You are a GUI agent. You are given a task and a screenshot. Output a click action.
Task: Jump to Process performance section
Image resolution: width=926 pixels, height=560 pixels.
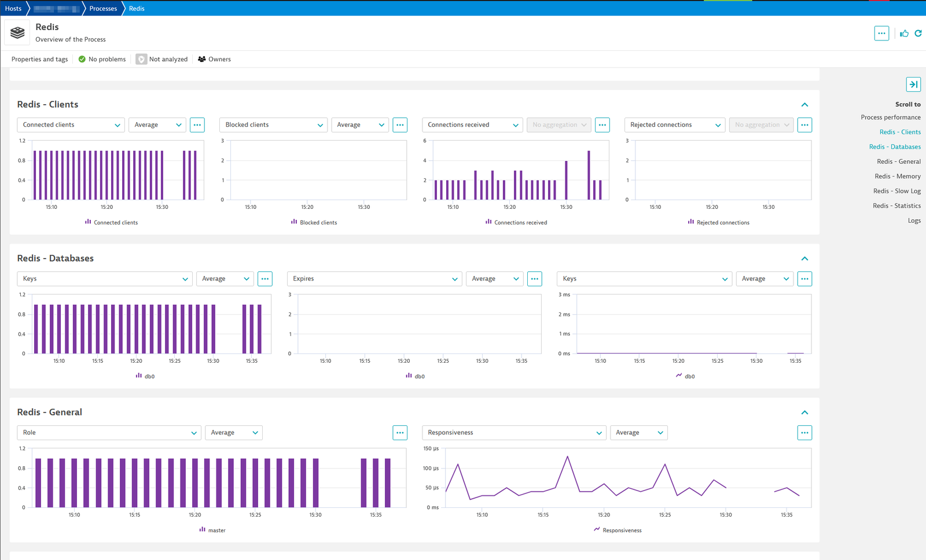click(x=890, y=117)
